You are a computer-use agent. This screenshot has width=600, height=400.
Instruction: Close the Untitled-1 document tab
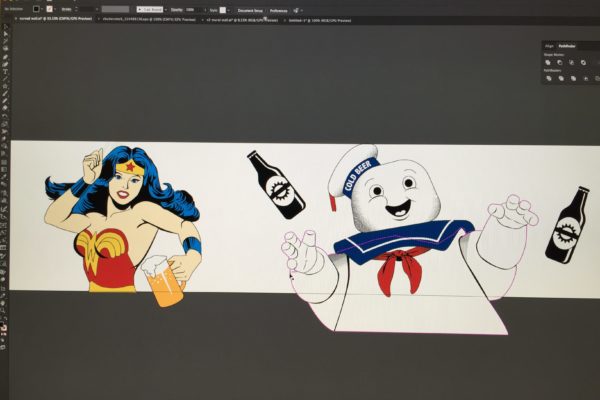285,20
